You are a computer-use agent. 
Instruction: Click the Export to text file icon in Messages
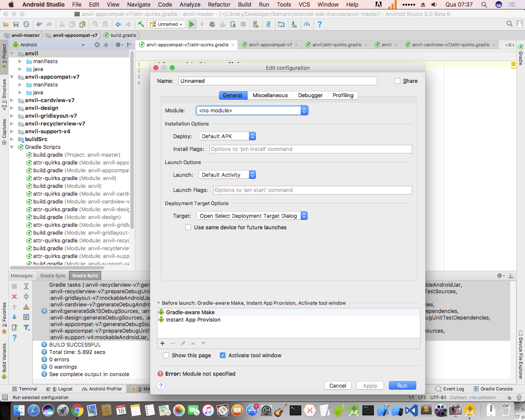click(x=14, y=327)
